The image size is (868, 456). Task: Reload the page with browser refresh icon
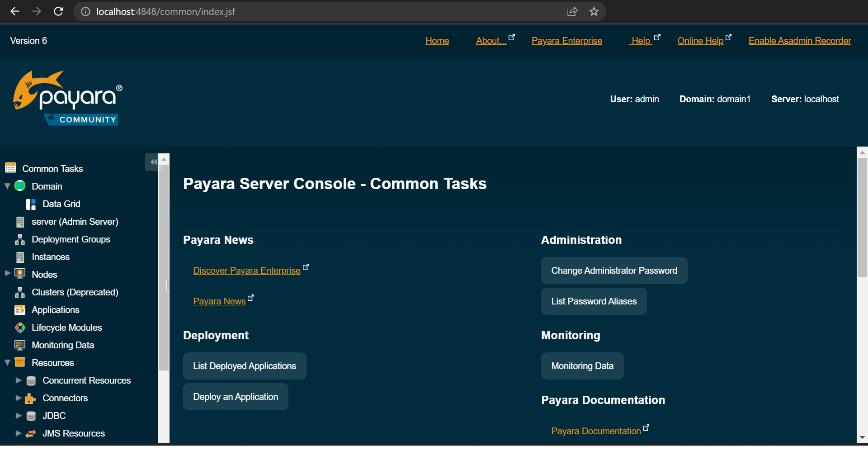(x=58, y=11)
